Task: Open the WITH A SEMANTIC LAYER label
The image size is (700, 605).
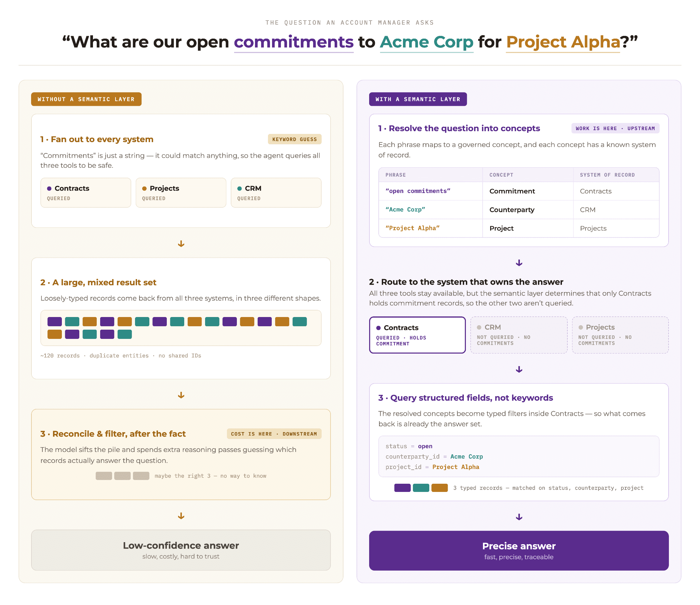Action: [x=418, y=99]
